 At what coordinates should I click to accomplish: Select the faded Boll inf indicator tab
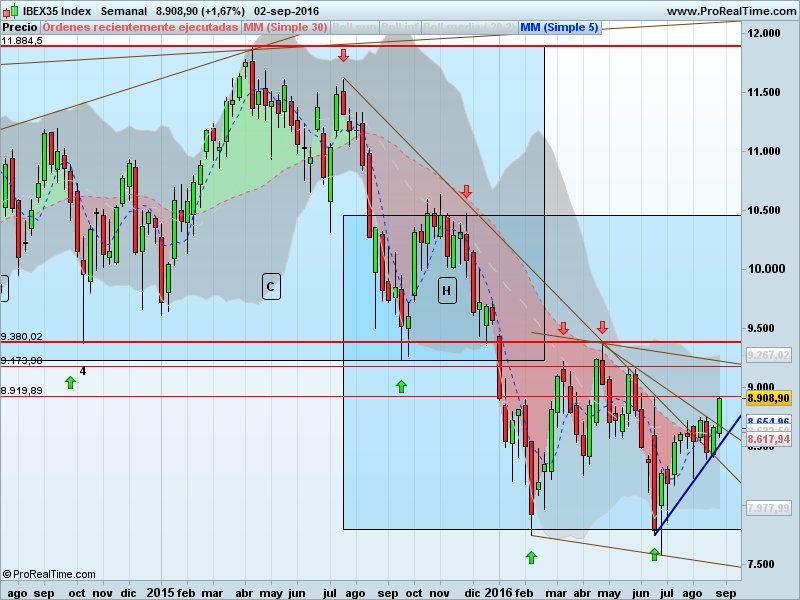(x=399, y=28)
